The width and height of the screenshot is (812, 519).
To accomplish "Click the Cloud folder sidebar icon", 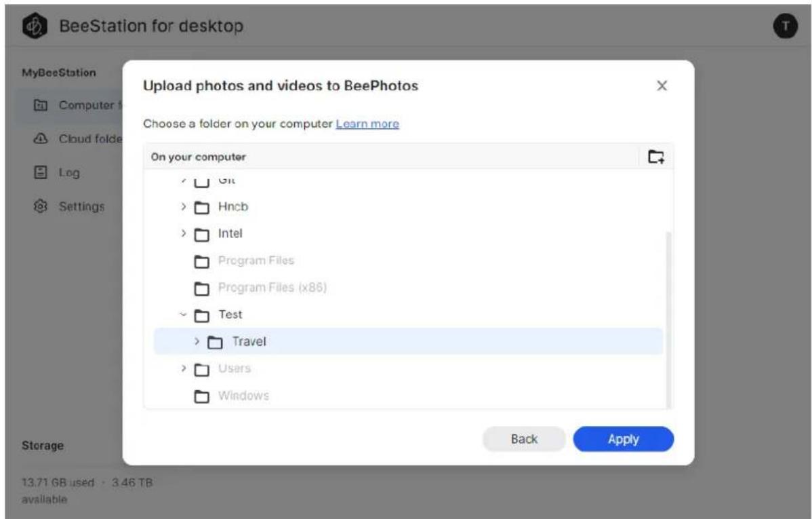I will (x=41, y=138).
